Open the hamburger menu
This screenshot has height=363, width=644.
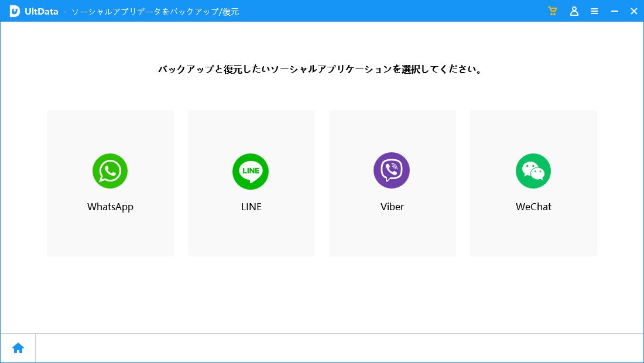(594, 12)
